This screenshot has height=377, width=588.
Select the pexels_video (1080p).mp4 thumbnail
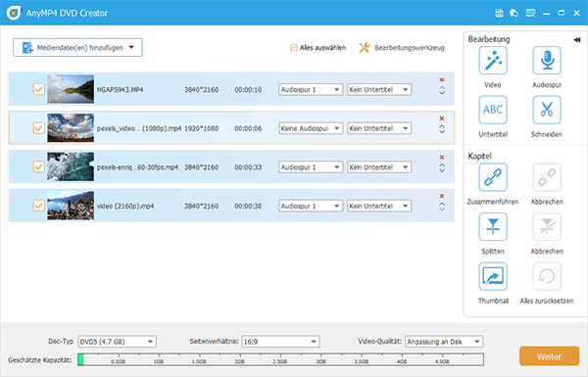(x=71, y=128)
